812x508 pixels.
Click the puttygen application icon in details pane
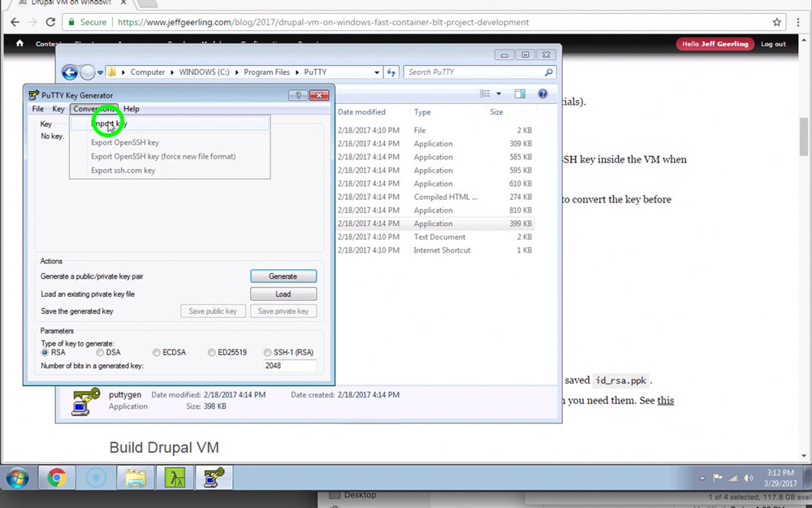pos(86,402)
